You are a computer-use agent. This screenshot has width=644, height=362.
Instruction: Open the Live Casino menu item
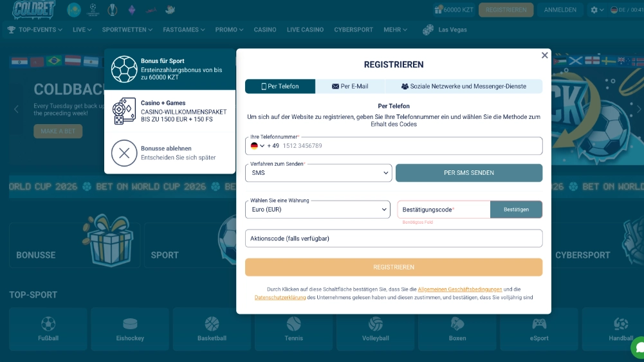point(305,30)
